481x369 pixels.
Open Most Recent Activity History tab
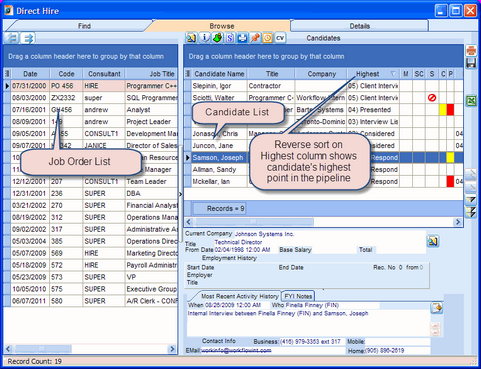point(239,296)
